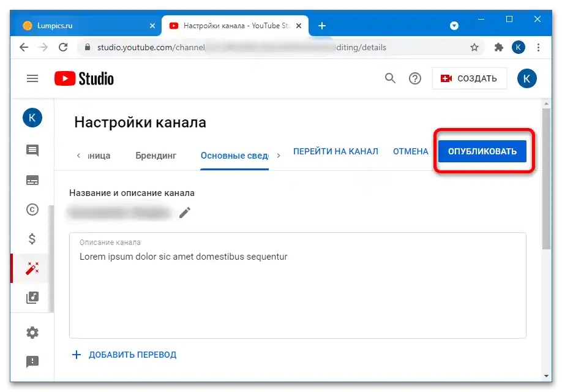
Task: Open account avatar in Studio header
Action: [526, 78]
